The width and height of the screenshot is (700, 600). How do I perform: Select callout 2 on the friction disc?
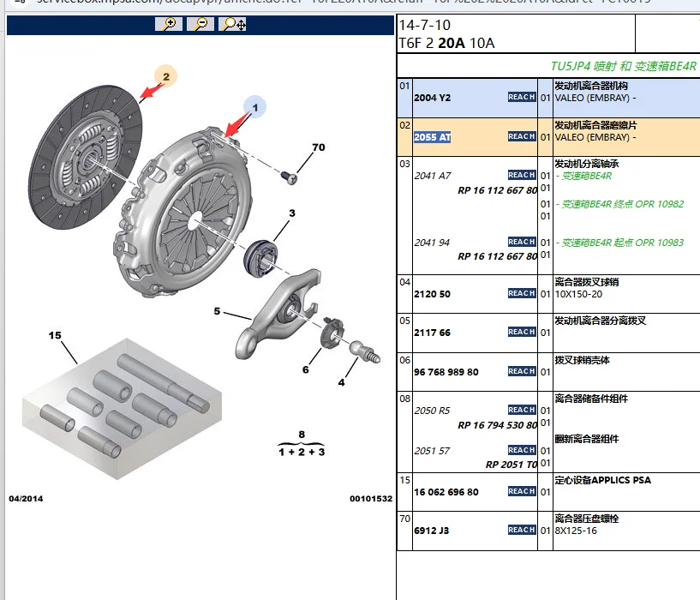(x=166, y=76)
